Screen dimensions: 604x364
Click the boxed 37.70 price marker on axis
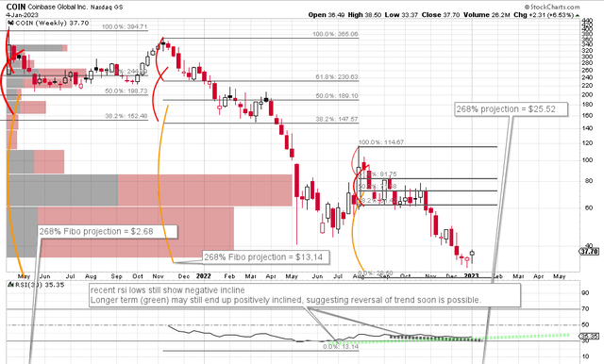[x=589, y=252]
